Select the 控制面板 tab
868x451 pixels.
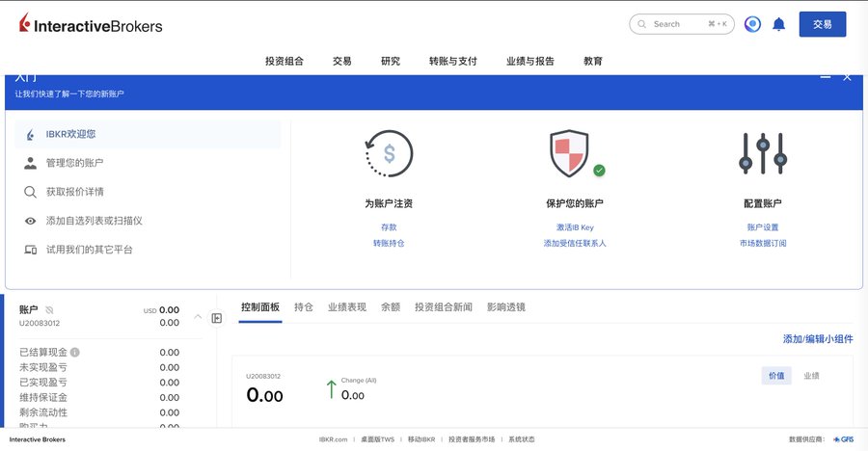(x=260, y=307)
